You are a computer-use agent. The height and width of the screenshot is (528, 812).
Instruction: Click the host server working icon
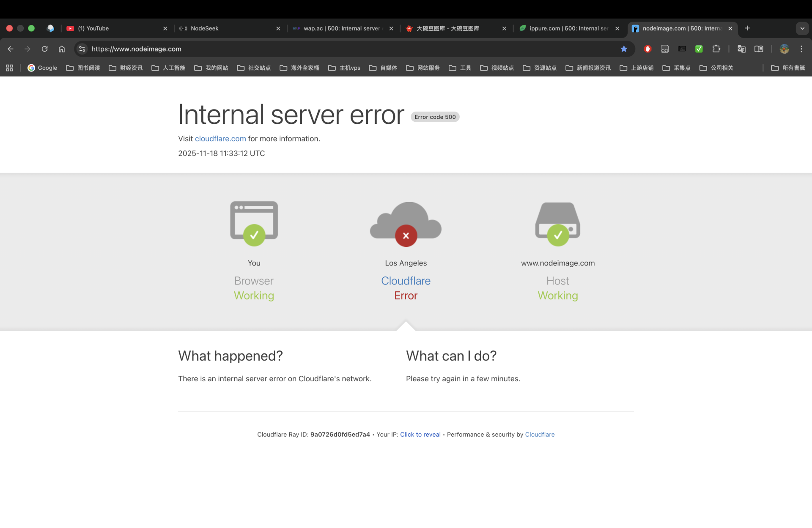click(558, 224)
